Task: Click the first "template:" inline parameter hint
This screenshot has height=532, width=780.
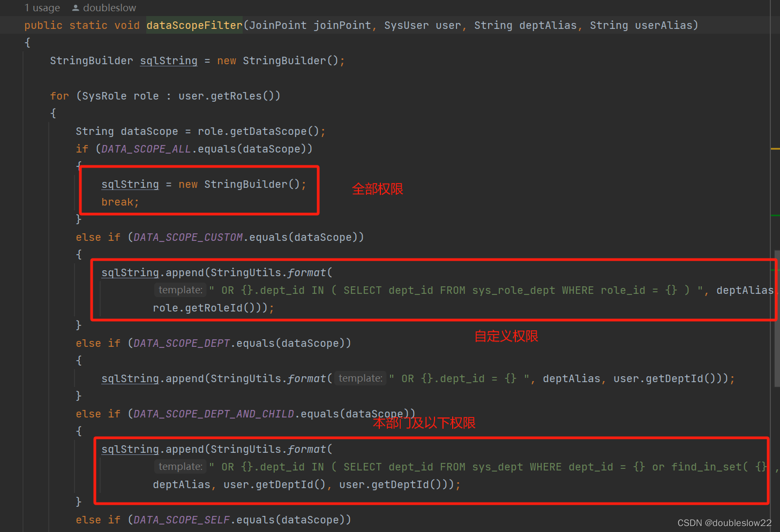Action: 180,290
